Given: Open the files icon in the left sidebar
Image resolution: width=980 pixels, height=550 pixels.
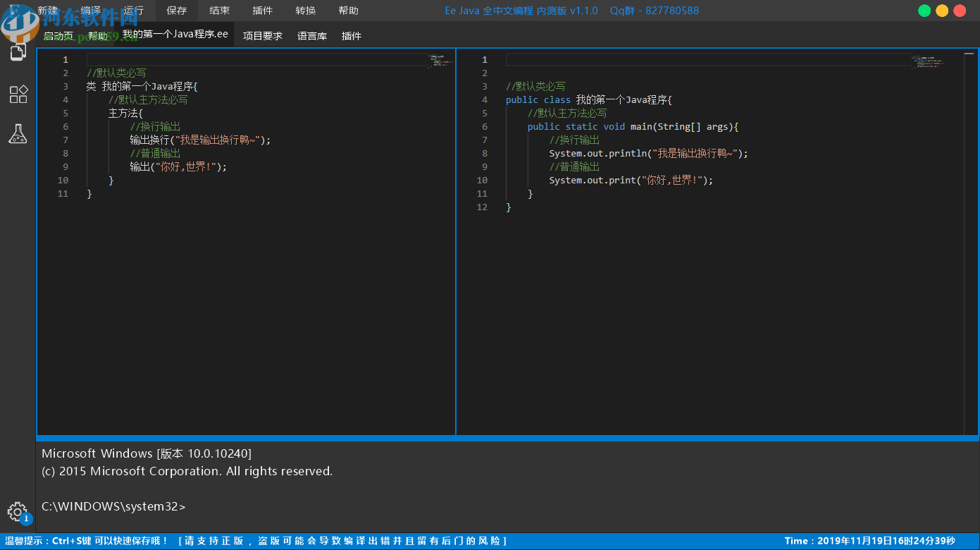Looking at the screenshot, I should [x=18, y=51].
